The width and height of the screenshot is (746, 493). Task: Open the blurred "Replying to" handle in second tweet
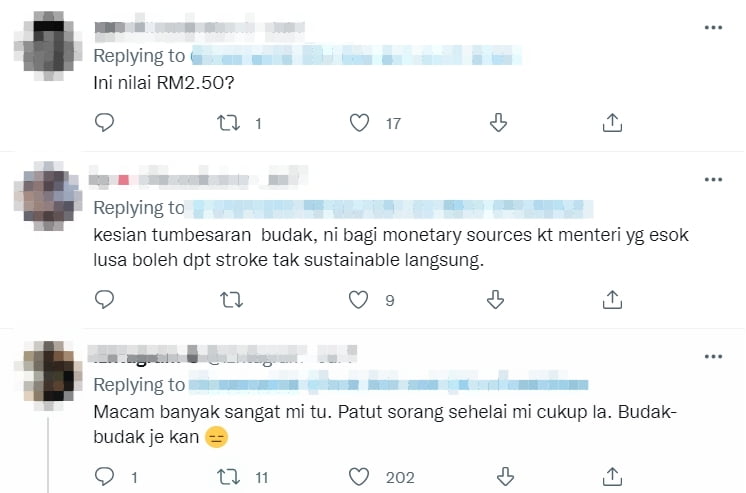click(389, 208)
